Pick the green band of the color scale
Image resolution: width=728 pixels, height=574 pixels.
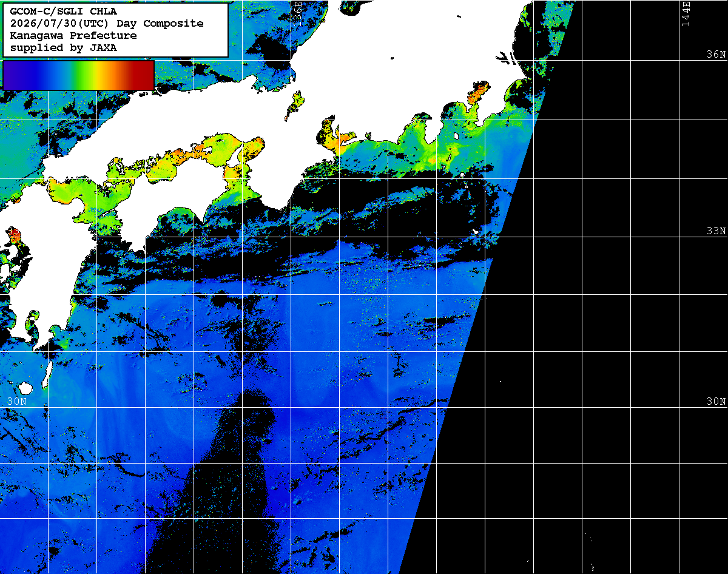coord(78,75)
